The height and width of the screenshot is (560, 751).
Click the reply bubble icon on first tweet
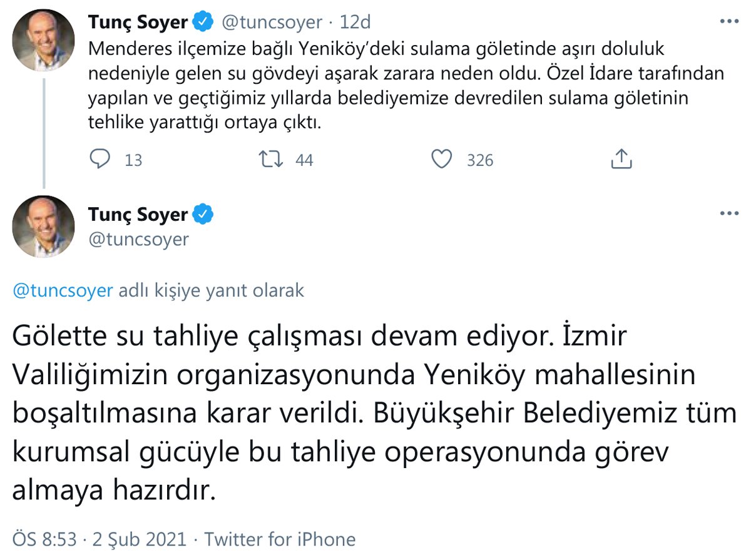click(x=100, y=159)
